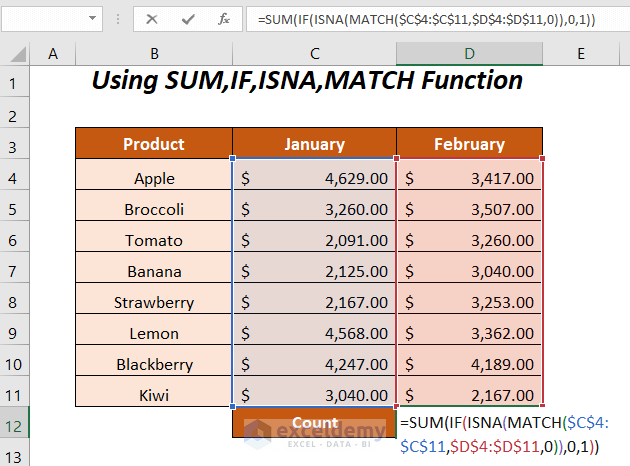
Task: Select row 4 header
Action: click(x=16, y=179)
